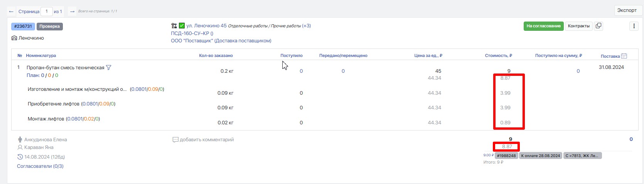The height and width of the screenshot is (184, 644).
Task: Click the warehouse icon next to Леночкино
Action: pos(14,38)
